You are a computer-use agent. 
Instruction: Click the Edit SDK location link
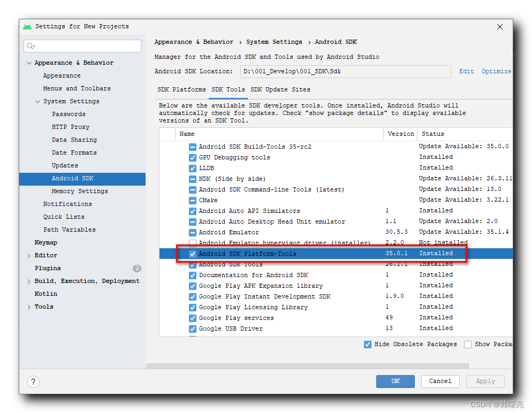466,71
